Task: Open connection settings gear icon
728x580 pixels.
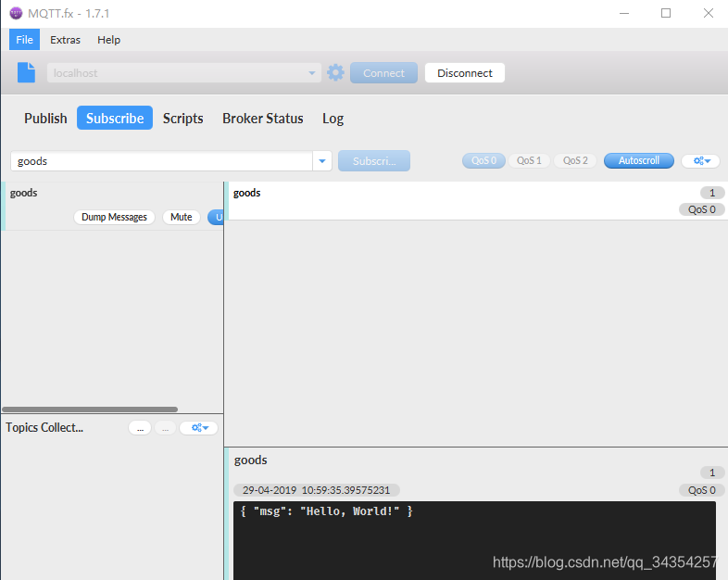Action: (x=335, y=72)
